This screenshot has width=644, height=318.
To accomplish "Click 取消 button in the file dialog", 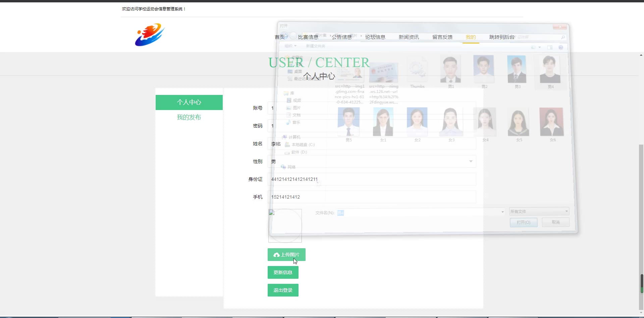I will pyautogui.click(x=556, y=222).
